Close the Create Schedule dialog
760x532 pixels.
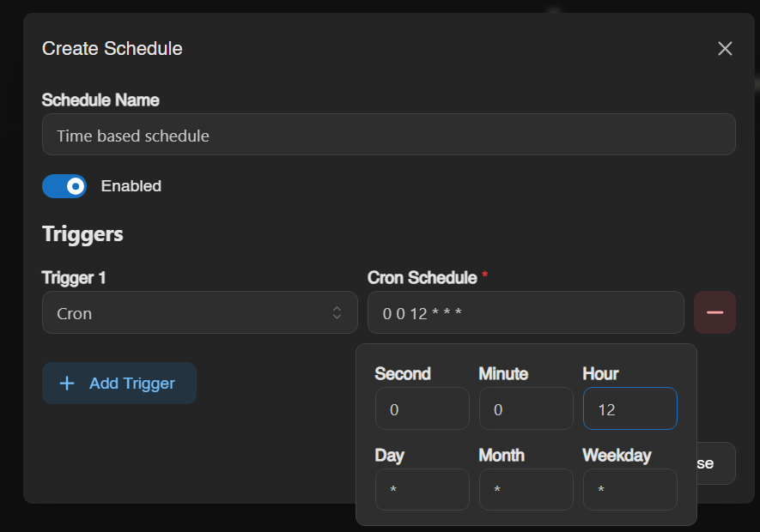pyautogui.click(x=725, y=48)
